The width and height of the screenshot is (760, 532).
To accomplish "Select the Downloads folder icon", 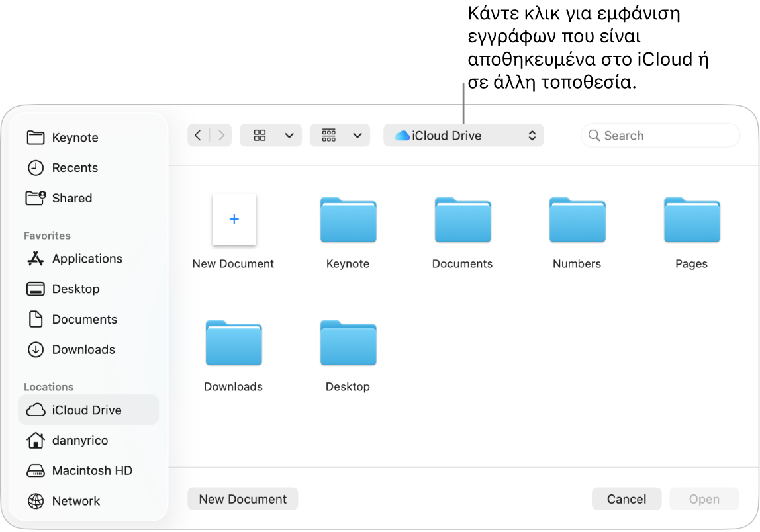I will pos(234,343).
